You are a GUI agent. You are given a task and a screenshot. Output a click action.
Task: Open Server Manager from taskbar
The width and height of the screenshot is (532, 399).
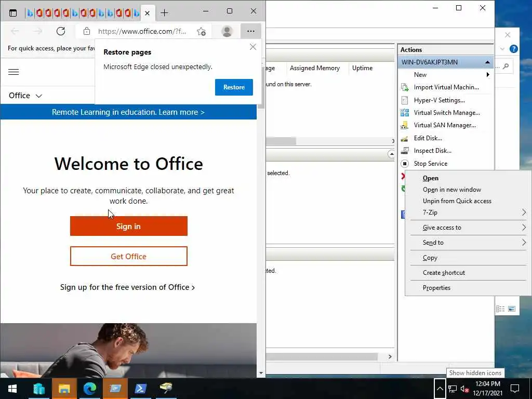pyautogui.click(x=39, y=389)
